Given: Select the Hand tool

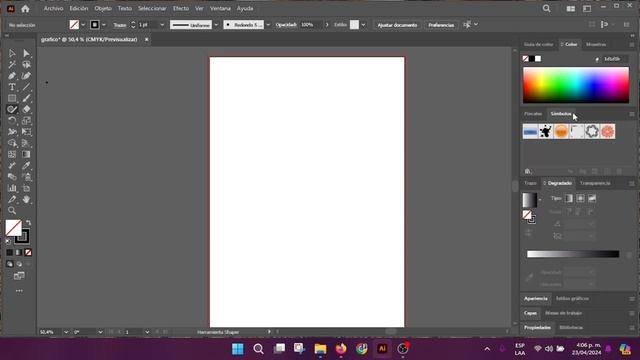Looking at the screenshot, I should click(27, 199).
